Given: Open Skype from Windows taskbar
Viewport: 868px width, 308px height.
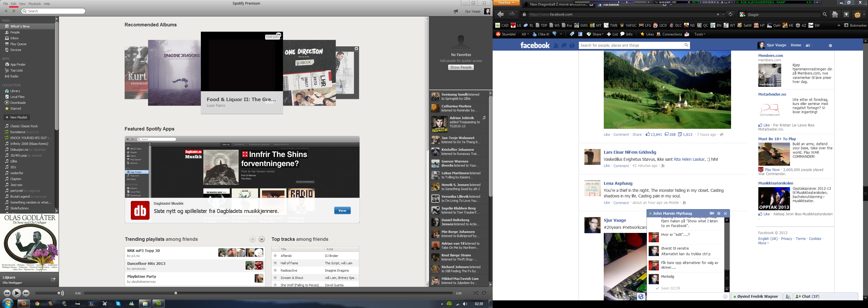Looking at the screenshot, I should [x=118, y=304].
